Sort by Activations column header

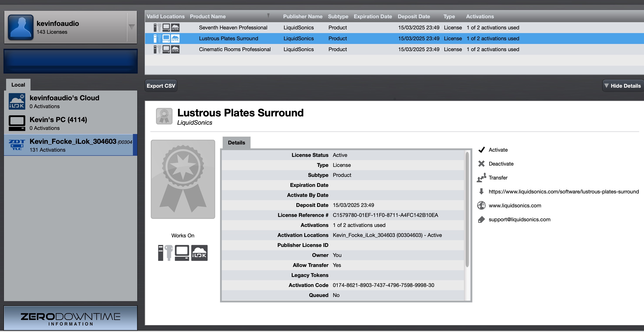click(x=480, y=17)
